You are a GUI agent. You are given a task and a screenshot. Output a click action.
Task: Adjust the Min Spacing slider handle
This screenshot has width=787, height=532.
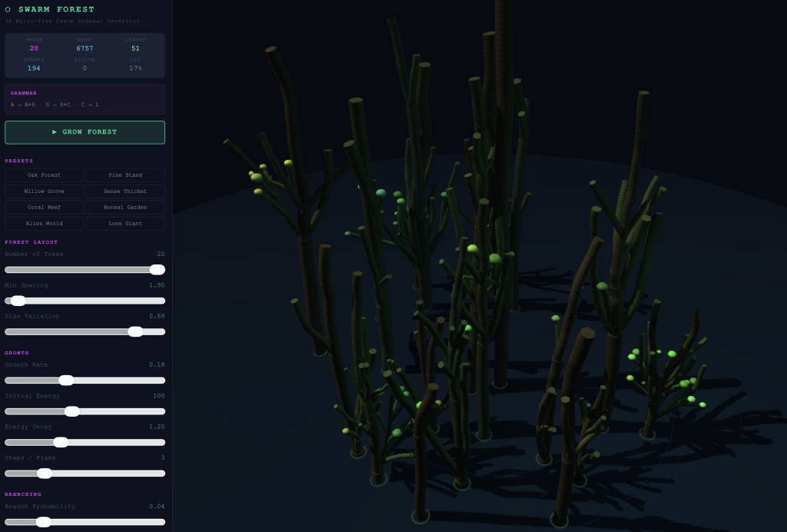[18, 301]
